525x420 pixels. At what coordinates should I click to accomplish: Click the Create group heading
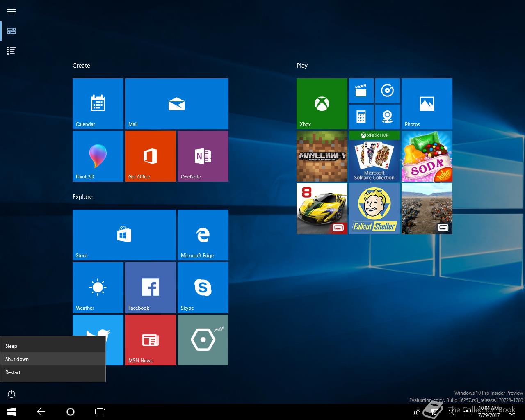[x=81, y=66]
